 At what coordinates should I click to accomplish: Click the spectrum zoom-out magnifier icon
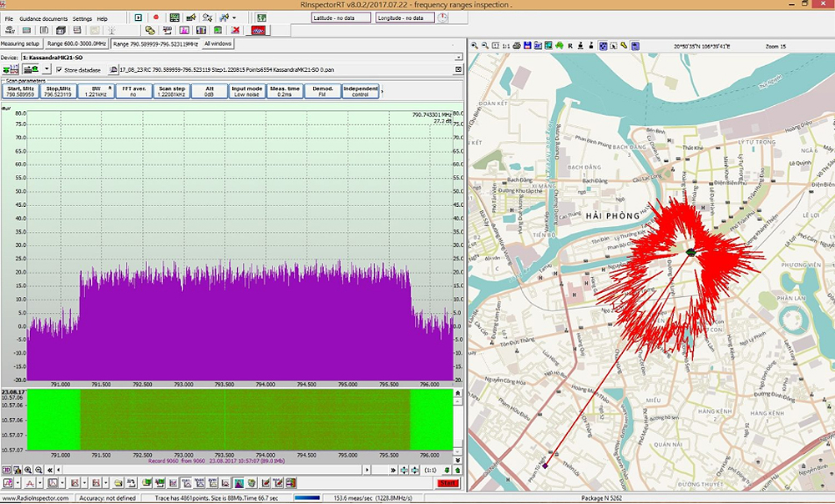(x=39, y=471)
